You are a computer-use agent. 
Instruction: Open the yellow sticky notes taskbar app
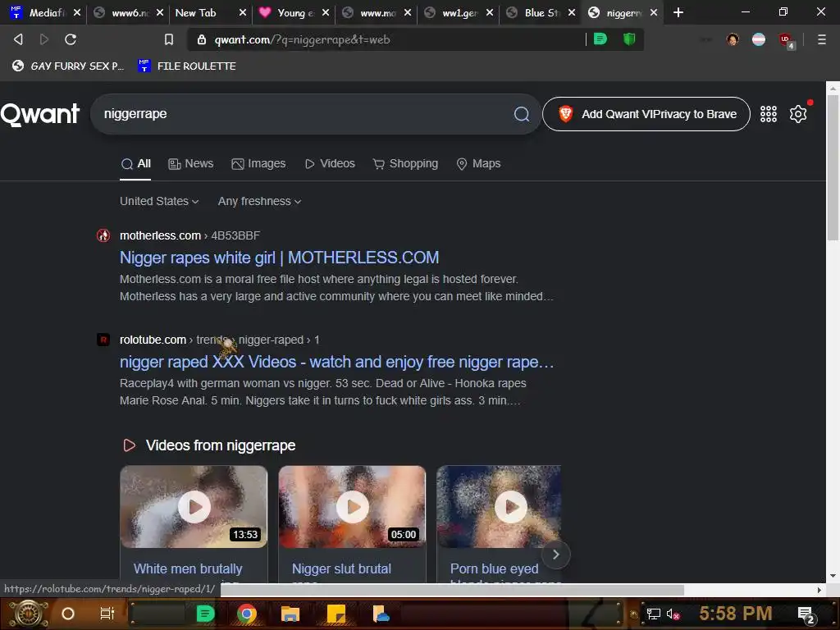[x=336, y=614]
